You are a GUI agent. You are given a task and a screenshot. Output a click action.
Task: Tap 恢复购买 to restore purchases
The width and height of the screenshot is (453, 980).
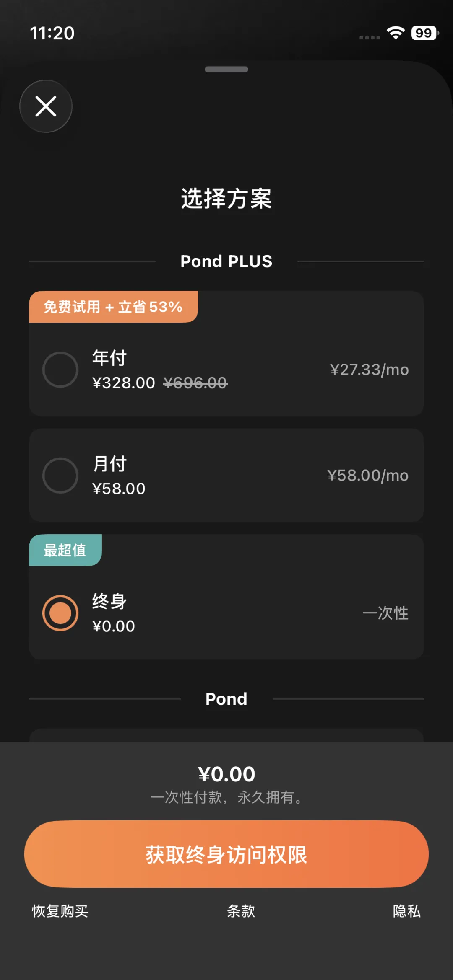pyautogui.click(x=60, y=911)
